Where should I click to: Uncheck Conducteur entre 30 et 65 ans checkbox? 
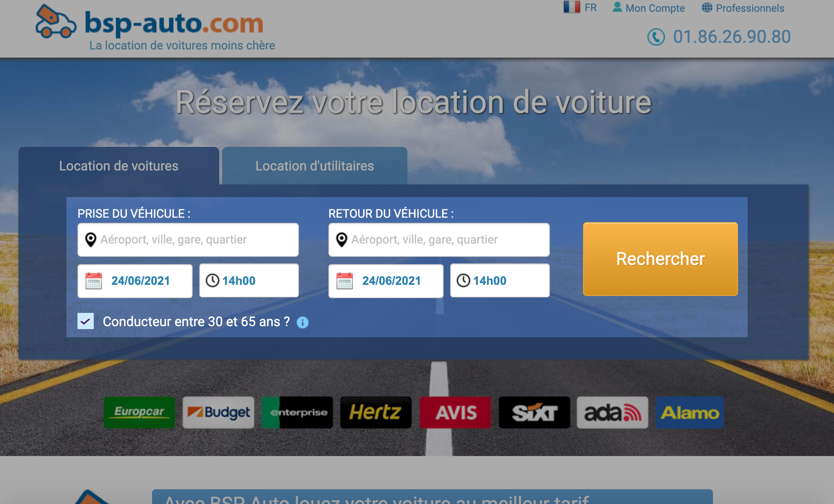tap(86, 321)
